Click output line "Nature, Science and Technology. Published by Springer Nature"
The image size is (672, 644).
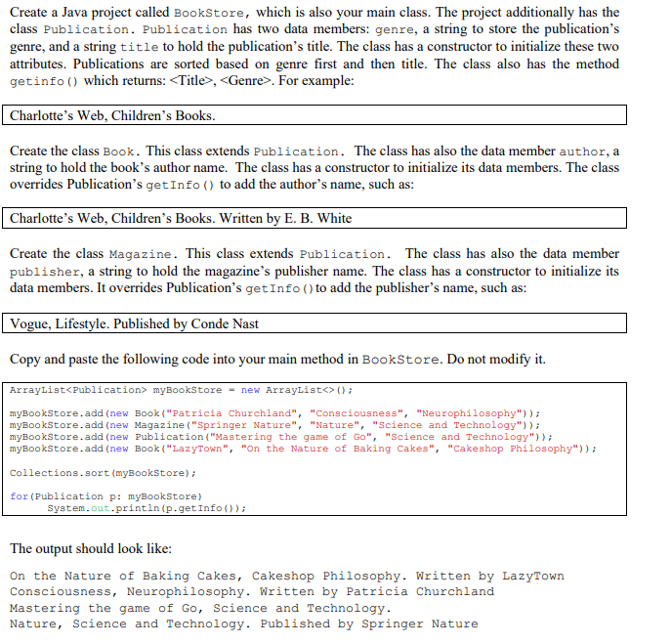(244, 623)
